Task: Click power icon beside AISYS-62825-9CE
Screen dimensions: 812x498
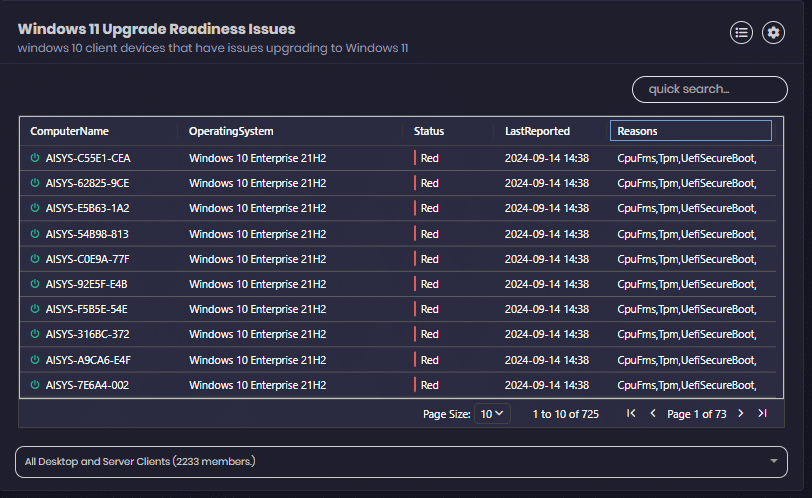Action: [x=35, y=183]
